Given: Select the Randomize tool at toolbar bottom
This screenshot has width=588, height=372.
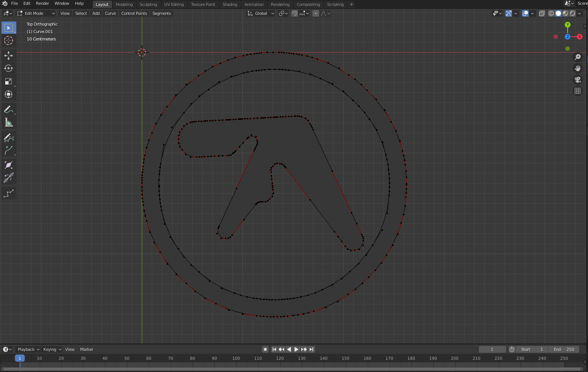Looking at the screenshot, I should click(x=9, y=193).
